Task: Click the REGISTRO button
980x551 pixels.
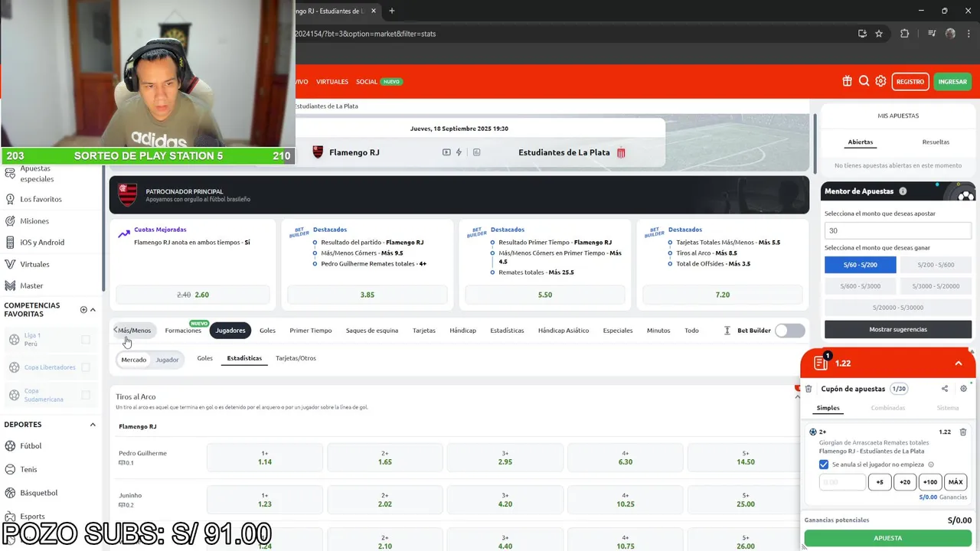Action: (910, 81)
